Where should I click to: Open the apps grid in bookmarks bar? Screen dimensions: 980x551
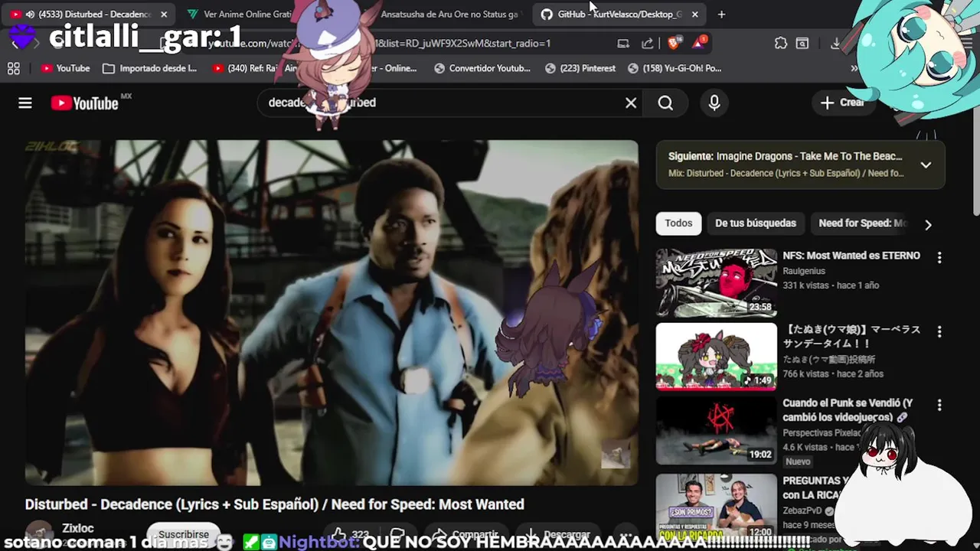click(x=14, y=68)
